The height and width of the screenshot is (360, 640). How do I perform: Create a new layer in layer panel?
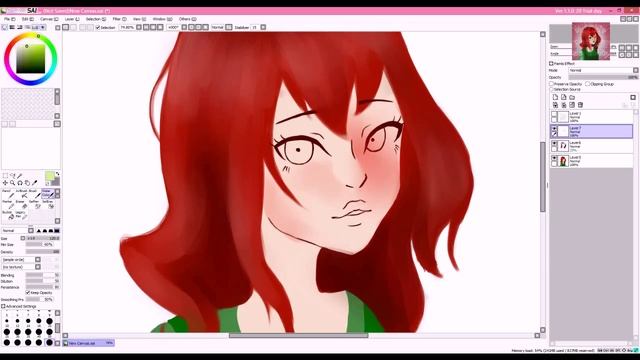pyautogui.click(x=555, y=97)
